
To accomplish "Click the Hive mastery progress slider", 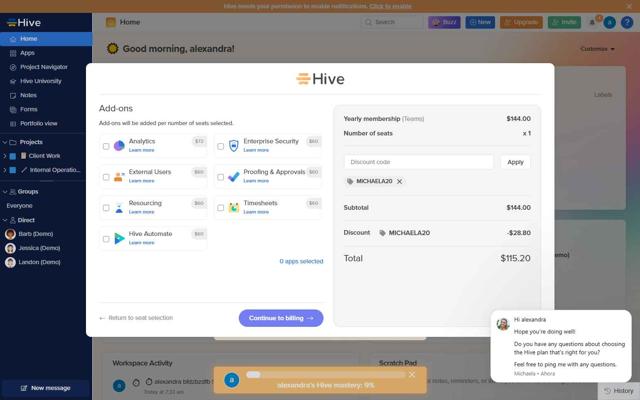I will click(325, 375).
